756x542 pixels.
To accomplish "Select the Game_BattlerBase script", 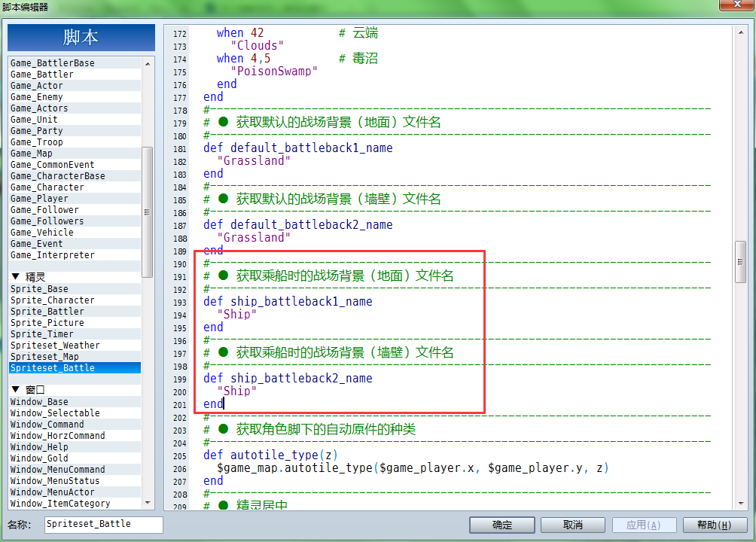I will [75, 62].
